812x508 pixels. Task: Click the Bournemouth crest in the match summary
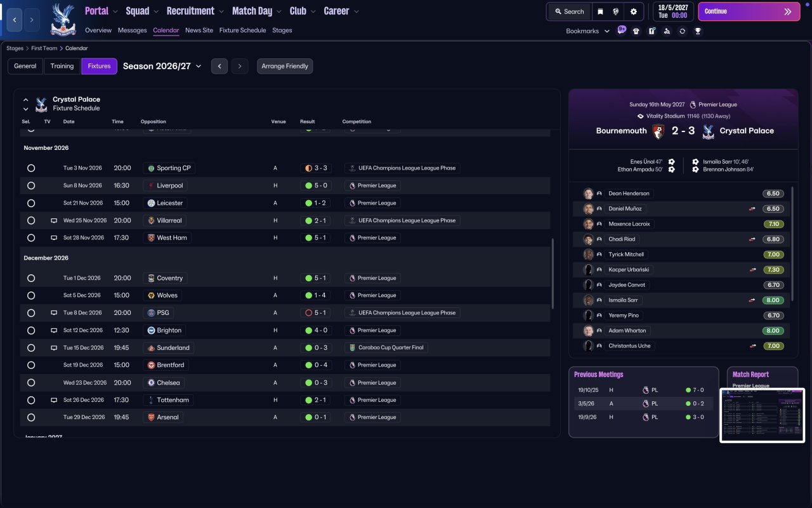[x=658, y=131]
